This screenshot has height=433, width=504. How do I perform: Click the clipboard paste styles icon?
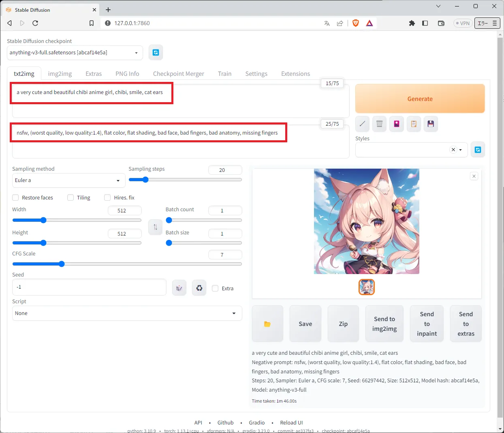[x=414, y=124]
